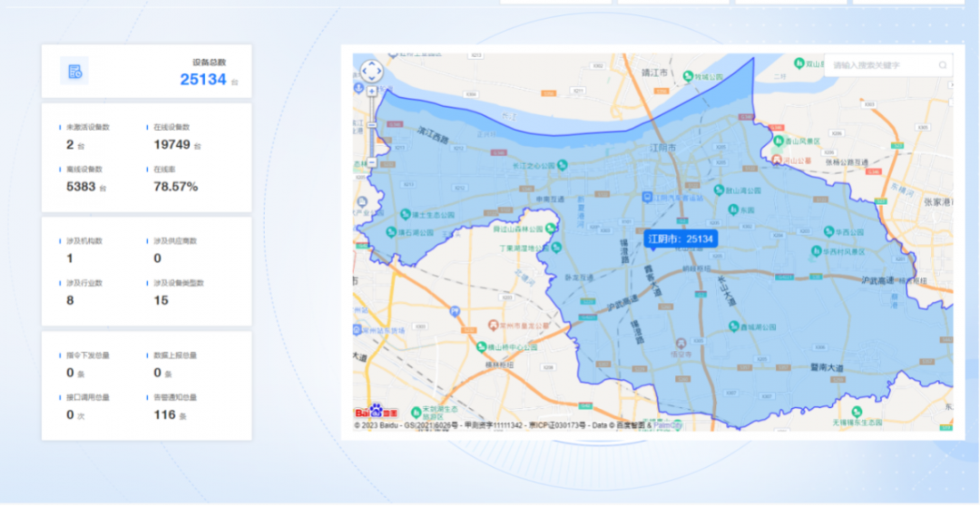The image size is (980, 506).
Task: Click the online rate 78.57% value
Action: 175,187
